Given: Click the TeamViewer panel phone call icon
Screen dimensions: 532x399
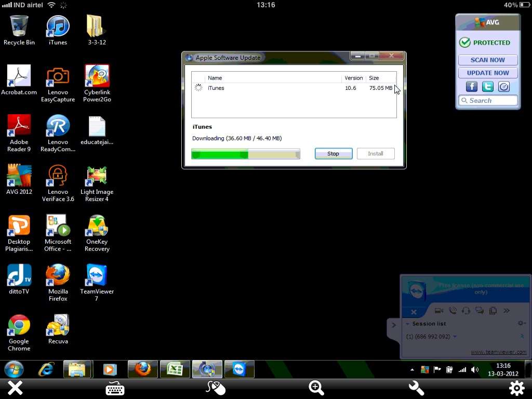Looking at the screenshot, I should 453,311.
